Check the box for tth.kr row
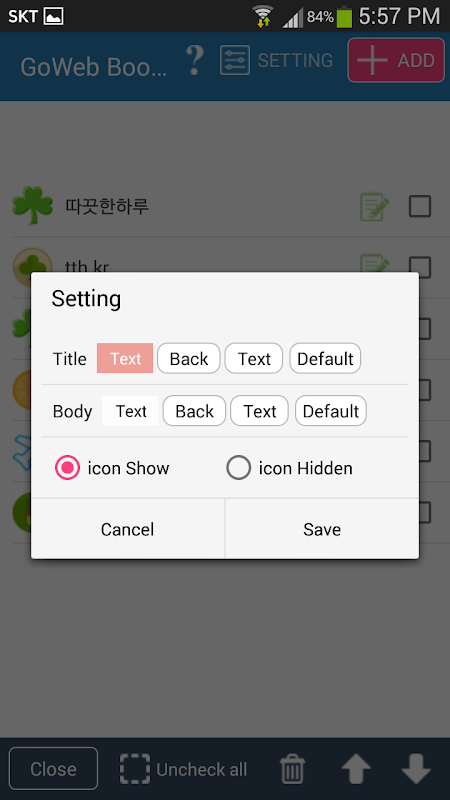Screen dimensions: 450x800 420,267
